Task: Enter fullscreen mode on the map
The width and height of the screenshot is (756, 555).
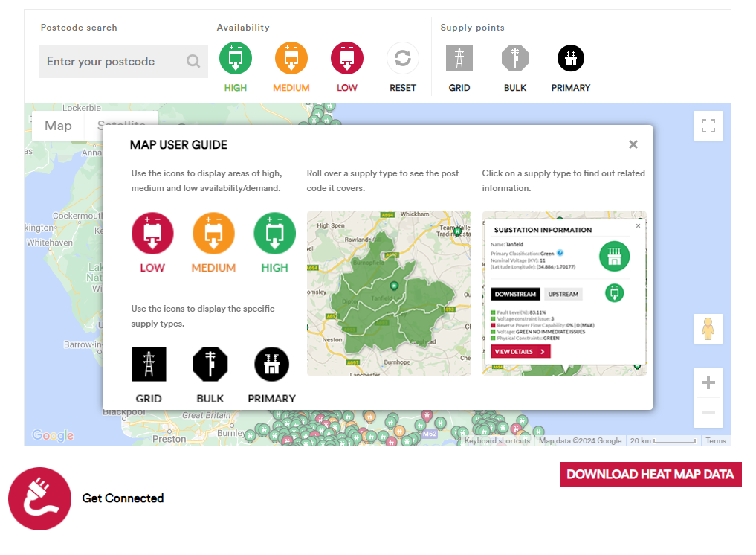Action: click(707, 125)
